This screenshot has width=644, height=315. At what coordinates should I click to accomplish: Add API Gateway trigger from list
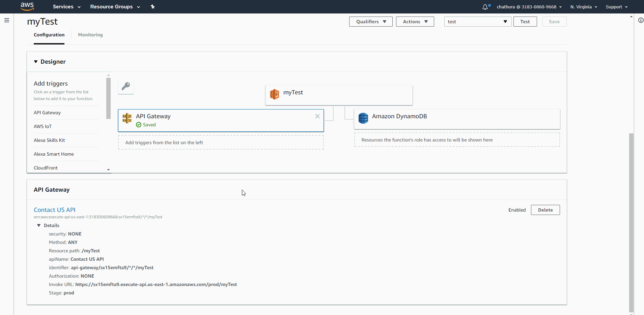click(x=47, y=113)
